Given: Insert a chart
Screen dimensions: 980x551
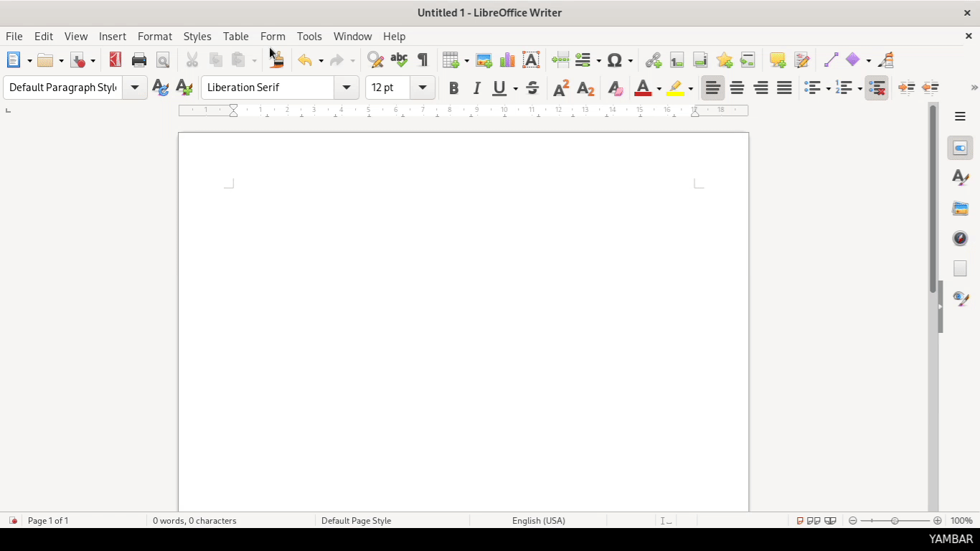Looking at the screenshot, I should coord(507,60).
